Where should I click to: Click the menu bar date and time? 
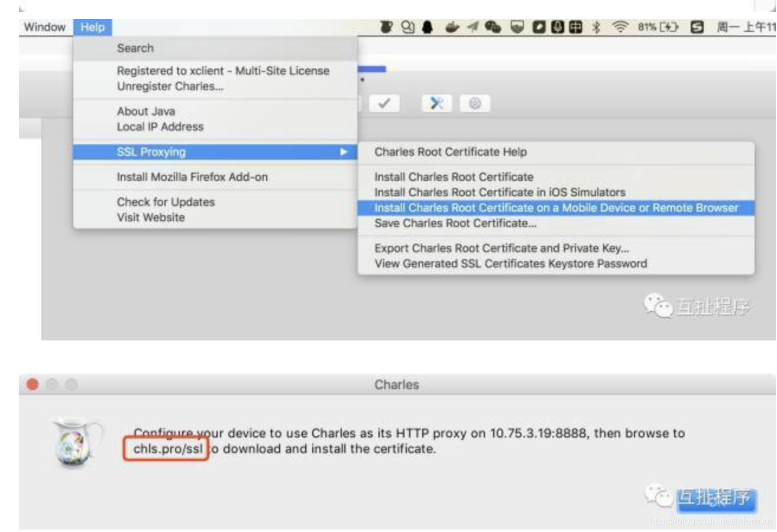point(746,27)
